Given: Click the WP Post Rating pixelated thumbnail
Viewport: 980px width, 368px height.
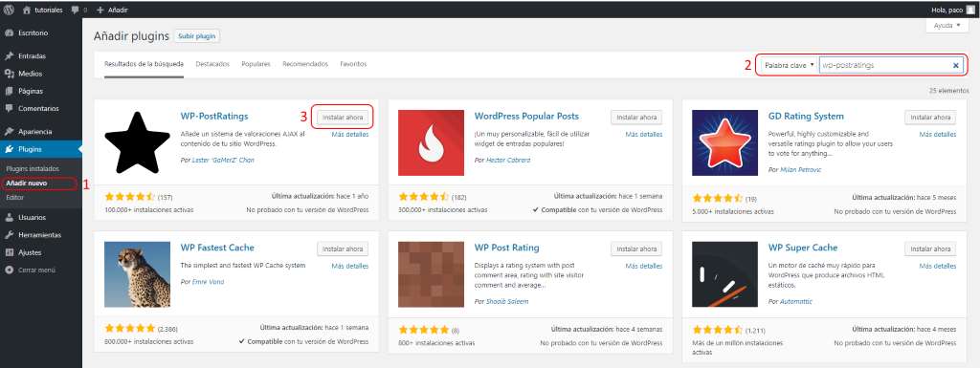Looking at the screenshot, I should click(x=432, y=274).
